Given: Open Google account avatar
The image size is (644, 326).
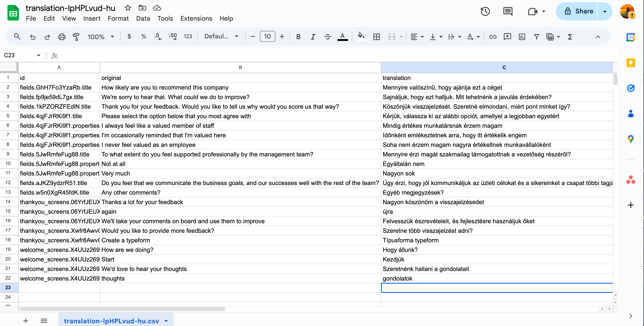Looking at the screenshot, I should [627, 11].
